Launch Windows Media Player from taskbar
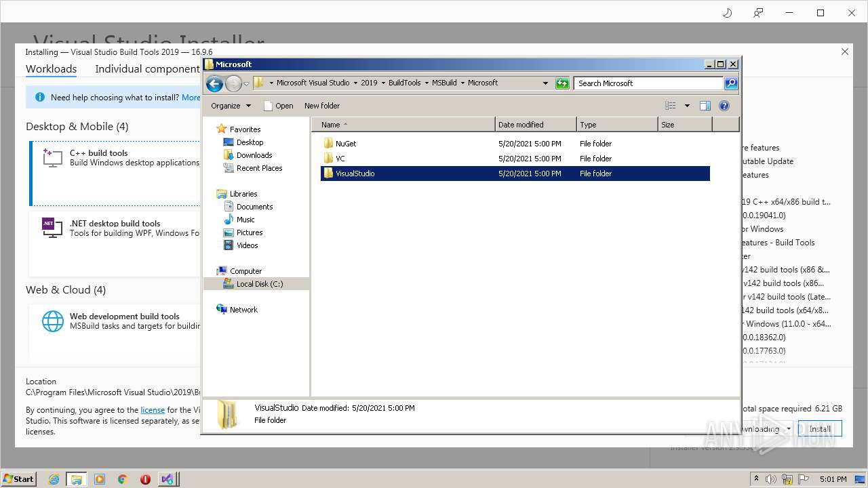The image size is (868, 488). [x=100, y=479]
